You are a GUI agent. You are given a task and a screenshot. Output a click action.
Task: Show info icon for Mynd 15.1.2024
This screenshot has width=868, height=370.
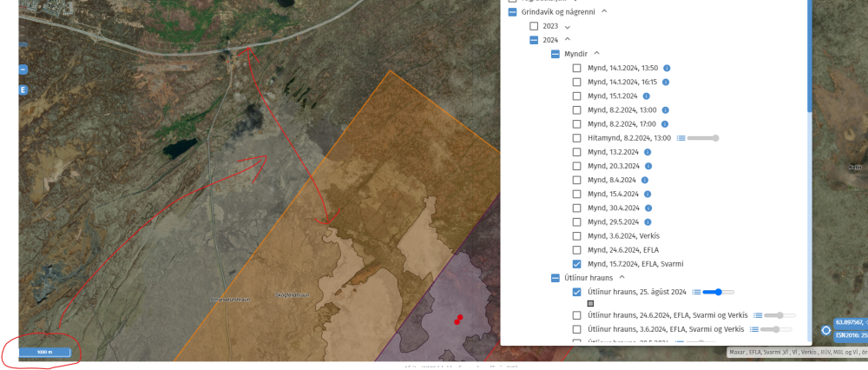point(647,96)
